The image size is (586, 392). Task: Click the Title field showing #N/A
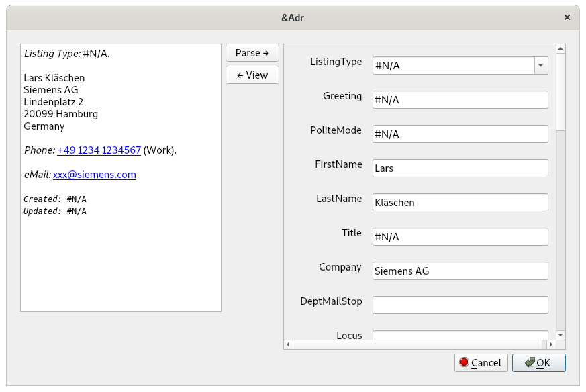(460, 236)
